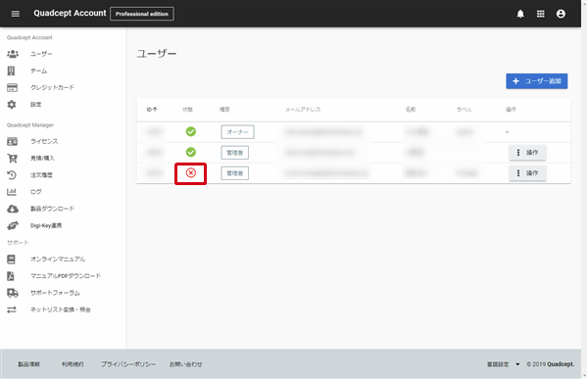Screen dimensions: 588x379
Task: Open notifications bell icon
Action: [x=520, y=14]
